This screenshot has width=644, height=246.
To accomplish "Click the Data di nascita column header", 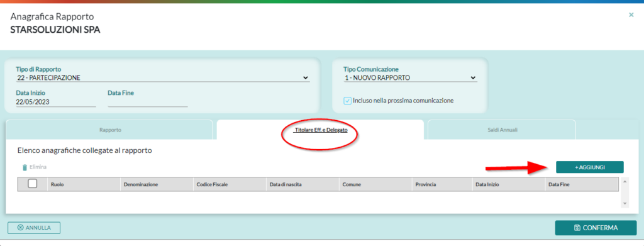I will [x=303, y=184].
